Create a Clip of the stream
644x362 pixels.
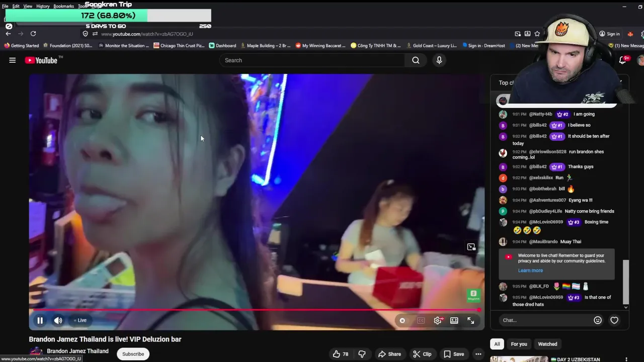pos(422,354)
